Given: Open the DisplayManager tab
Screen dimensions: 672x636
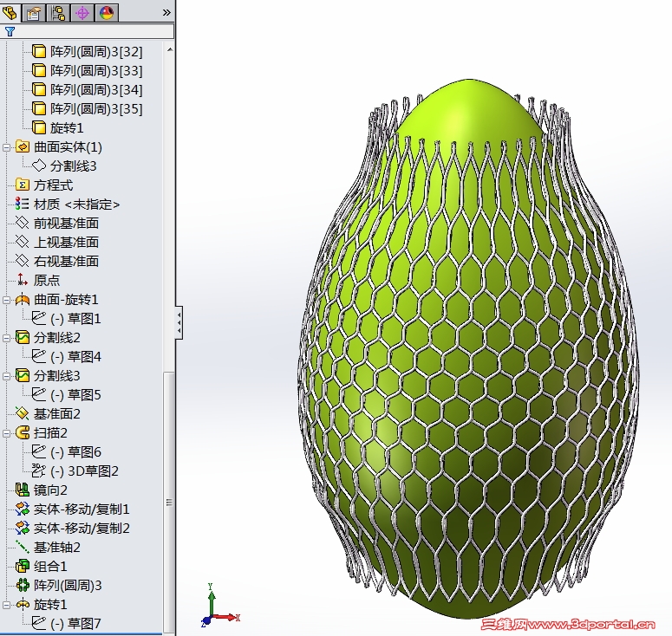Looking at the screenshot, I should (x=107, y=12).
